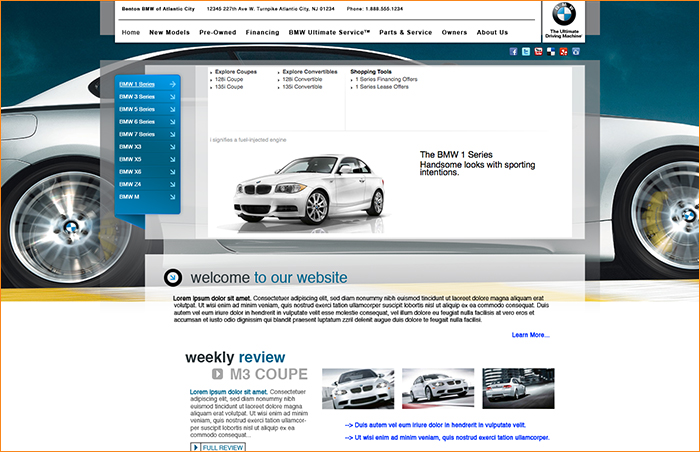700x452 pixels.
Task: Expand the BMW 5 Series arrow
Action: coord(172,109)
